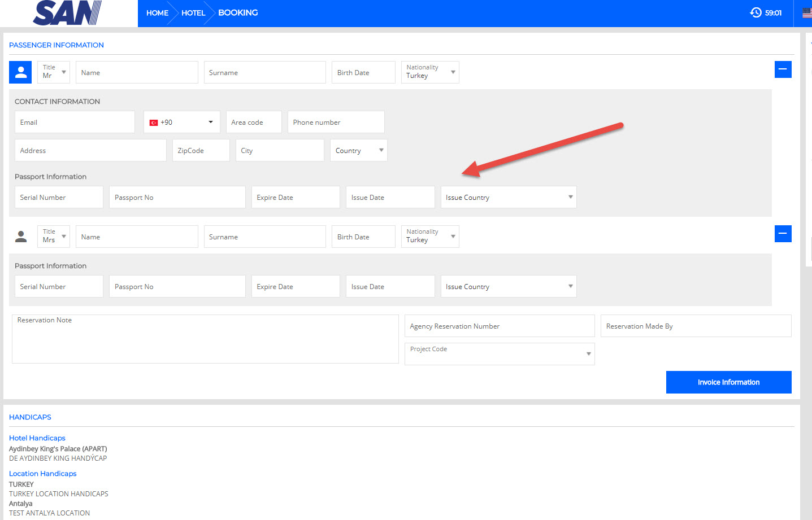Click the ZipCode field
The width and height of the screenshot is (812, 520).
click(201, 150)
